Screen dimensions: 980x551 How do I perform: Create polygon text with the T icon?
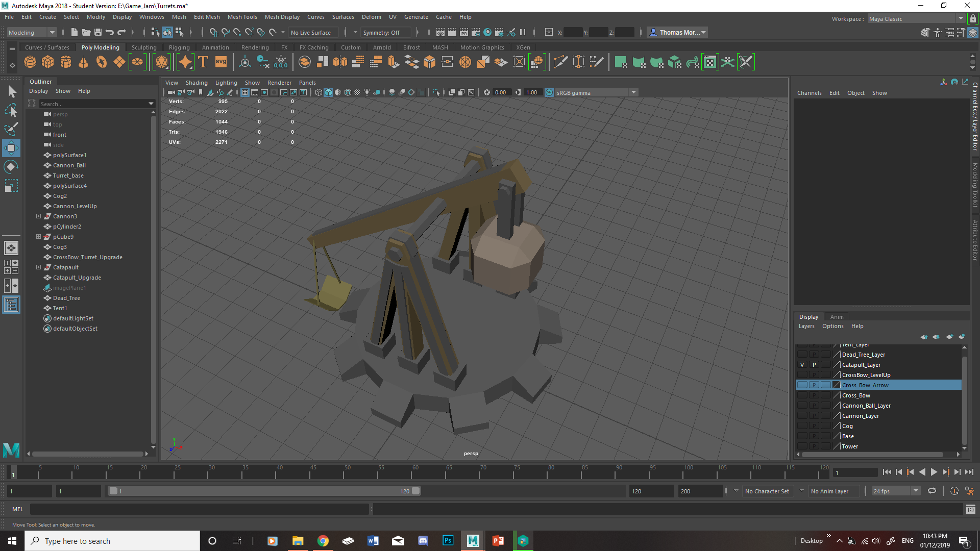(203, 62)
